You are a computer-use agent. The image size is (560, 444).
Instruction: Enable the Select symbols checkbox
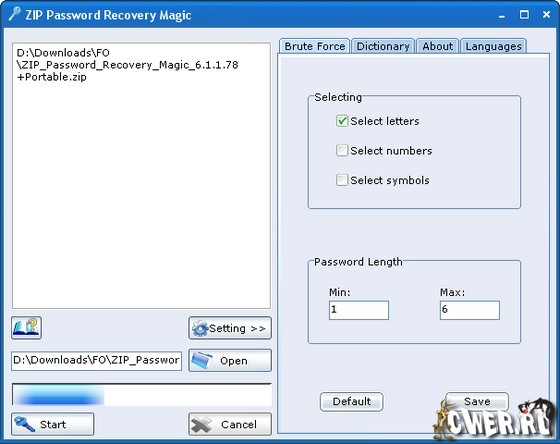point(342,180)
